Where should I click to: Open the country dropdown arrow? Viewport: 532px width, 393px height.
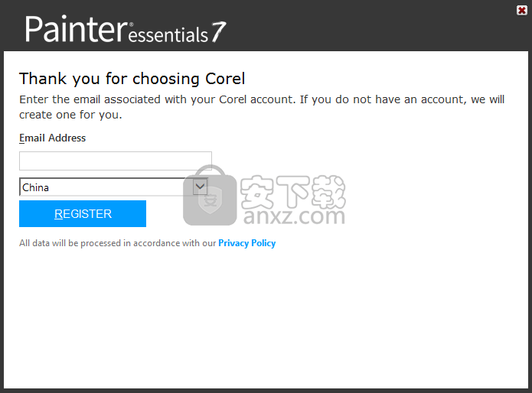pyautogui.click(x=200, y=187)
